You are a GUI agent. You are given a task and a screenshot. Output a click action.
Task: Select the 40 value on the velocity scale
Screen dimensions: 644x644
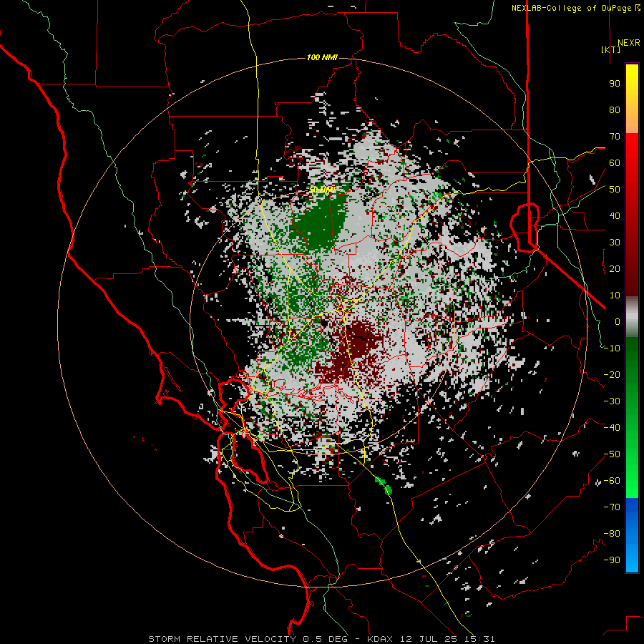coord(615,216)
